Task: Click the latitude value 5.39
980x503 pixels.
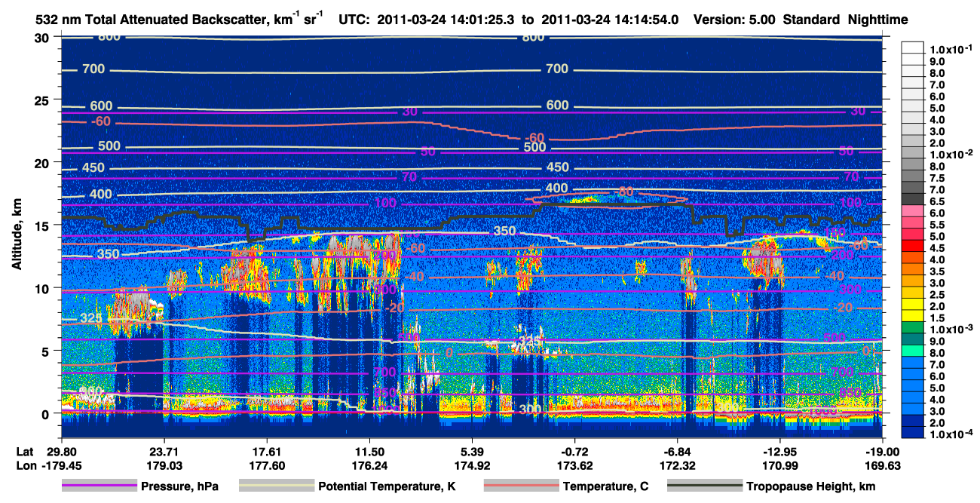Action: click(x=471, y=451)
